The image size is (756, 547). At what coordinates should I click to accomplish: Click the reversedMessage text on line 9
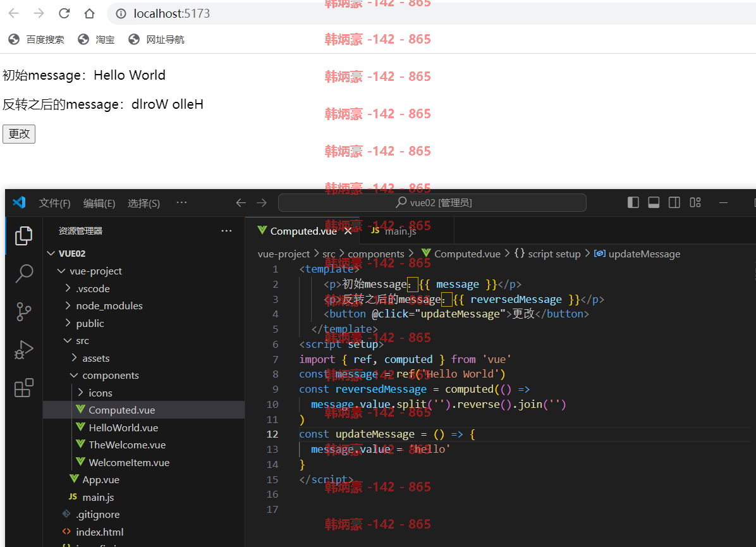tap(381, 390)
